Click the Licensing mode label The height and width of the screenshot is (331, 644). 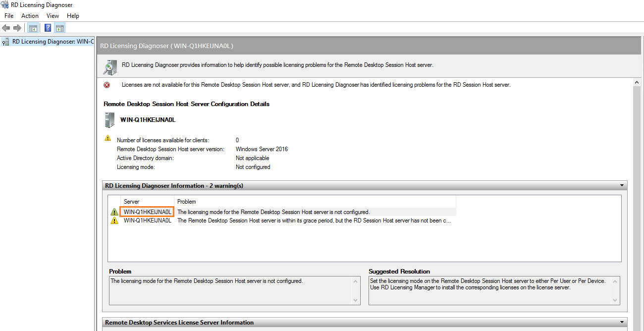point(136,167)
